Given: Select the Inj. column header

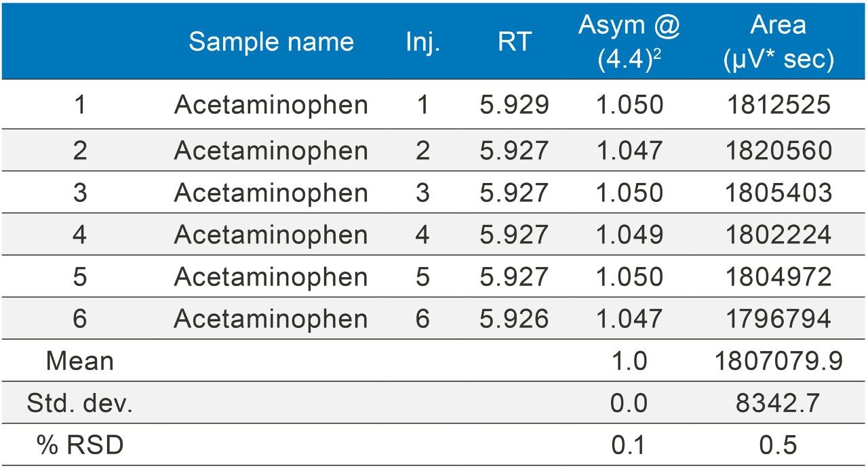Looking at the screenshot, I should coord(422,42).
